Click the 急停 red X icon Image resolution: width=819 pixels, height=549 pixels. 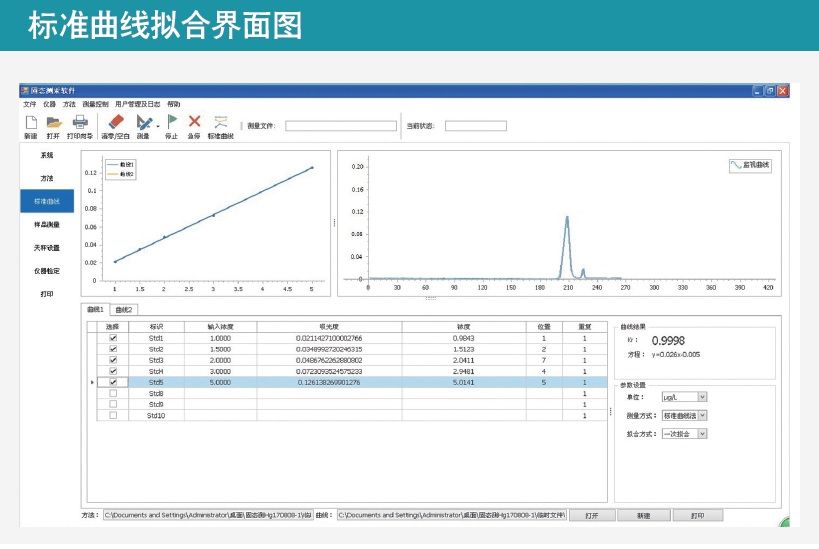(x=194, y=122)
